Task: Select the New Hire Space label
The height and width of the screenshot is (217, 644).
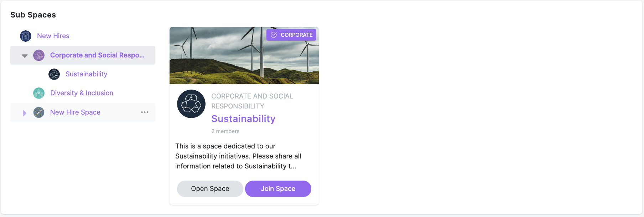Action: [75, 112]
